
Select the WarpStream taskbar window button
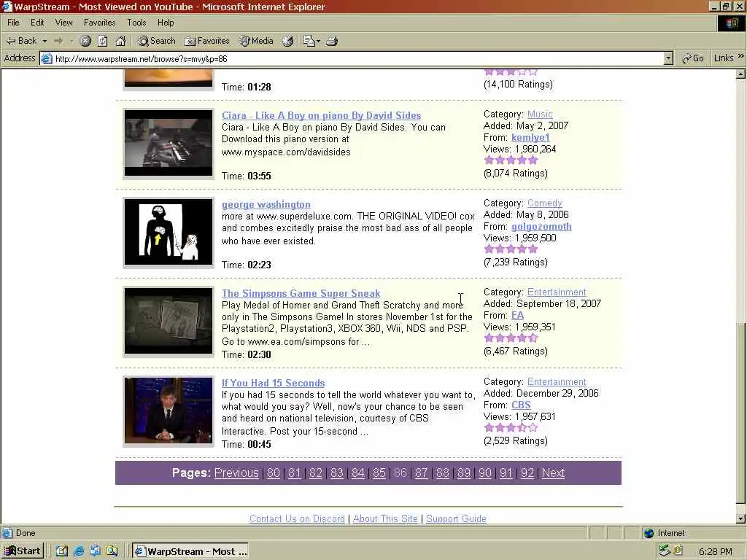tap(190, 551)
